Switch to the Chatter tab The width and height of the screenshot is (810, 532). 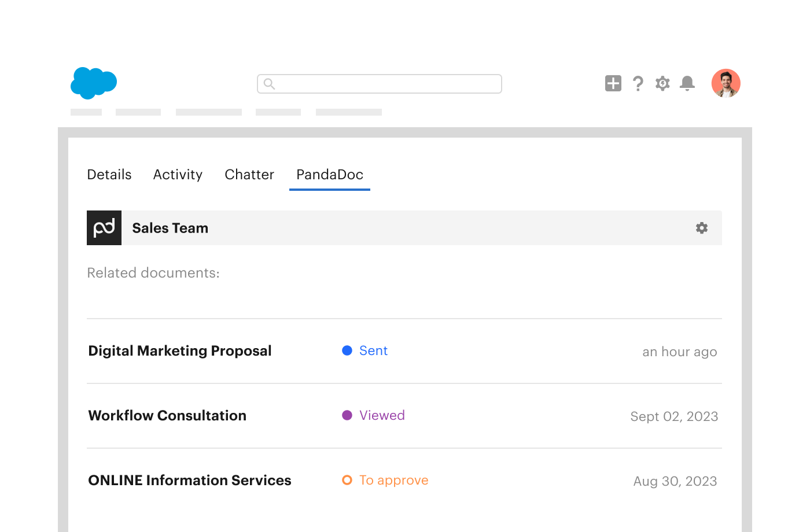(249, 175)
